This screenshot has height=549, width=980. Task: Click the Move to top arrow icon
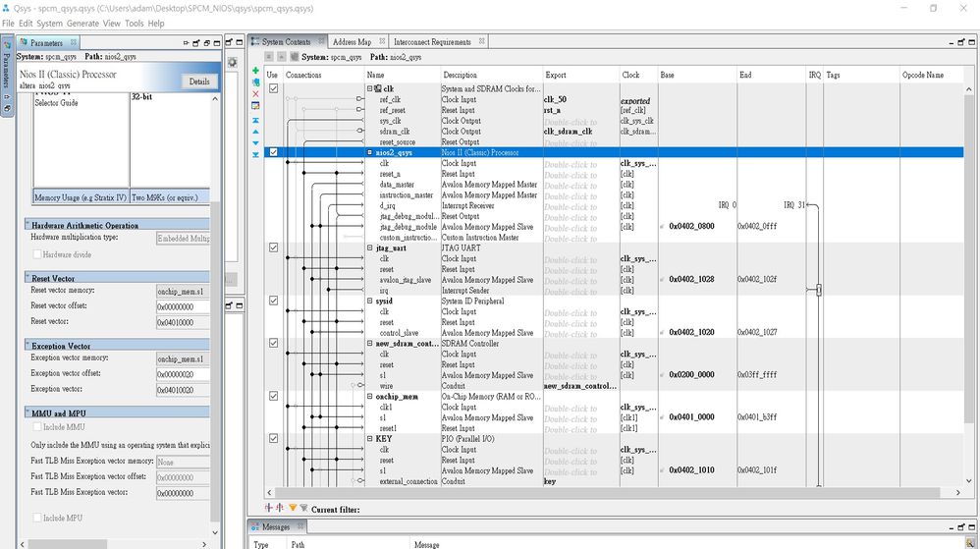[256, 118]
